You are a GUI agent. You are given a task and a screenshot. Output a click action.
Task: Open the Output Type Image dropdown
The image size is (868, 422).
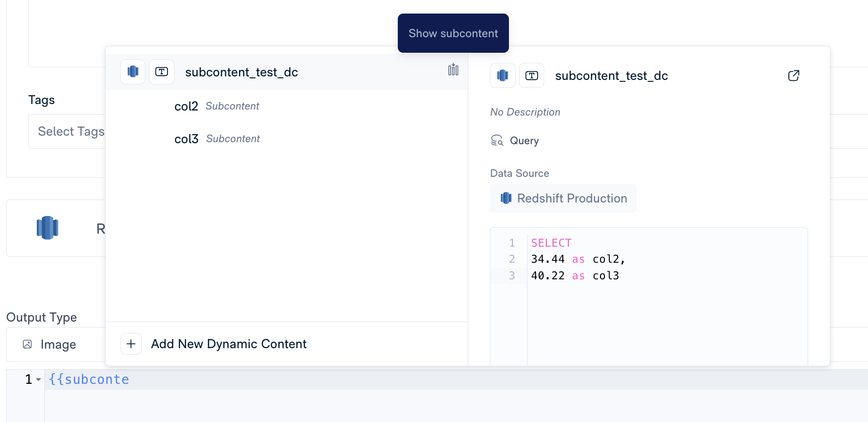58,344
